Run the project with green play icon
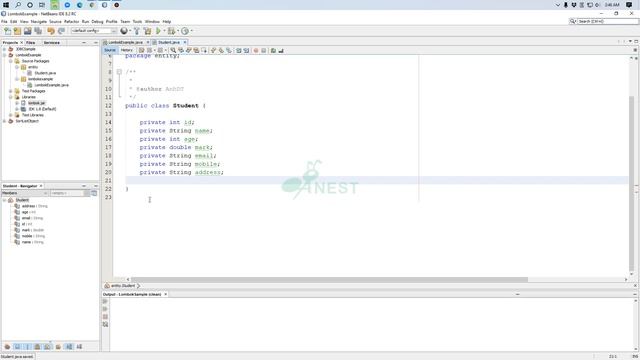640x360 pixels. click(x=158, y=31)
